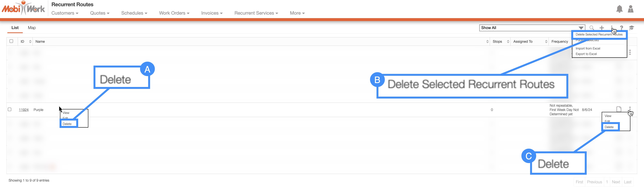
Task: Click the search magnifier icon
Action: pos(591,28)
